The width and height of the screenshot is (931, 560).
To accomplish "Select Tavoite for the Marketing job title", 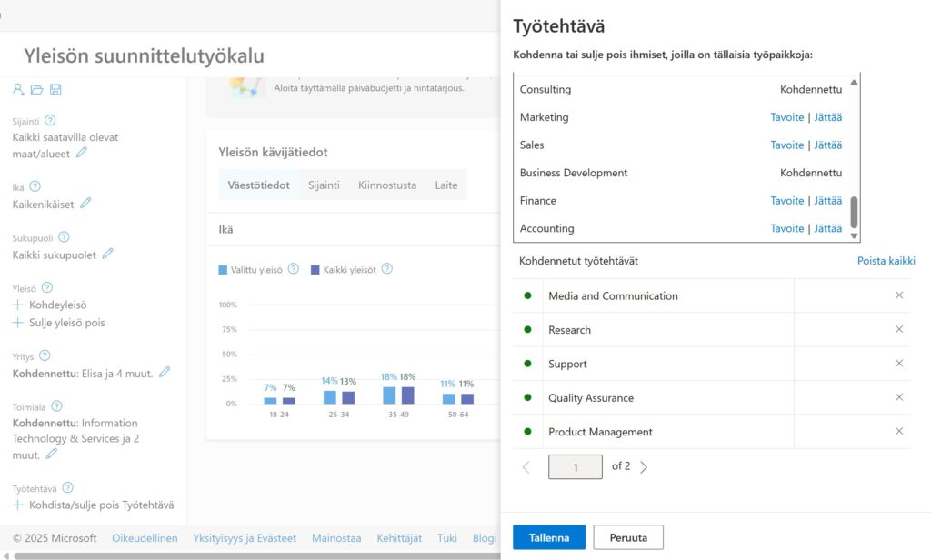I will coord(787,117).
